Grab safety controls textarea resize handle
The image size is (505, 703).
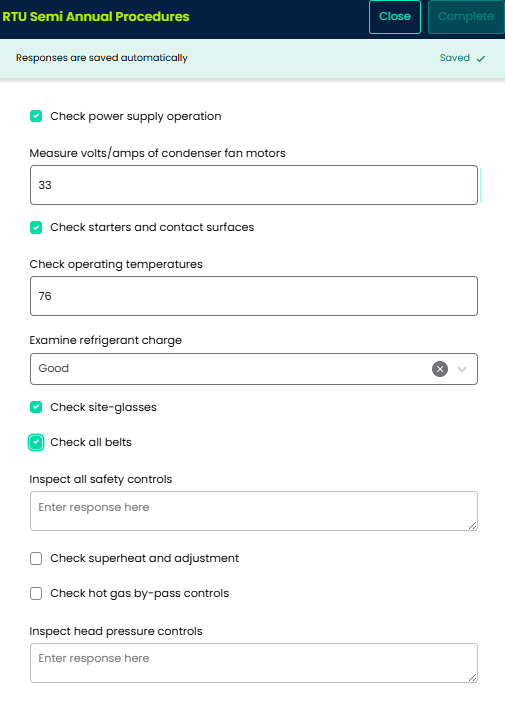pyautogui.click(x=472, y=525)
